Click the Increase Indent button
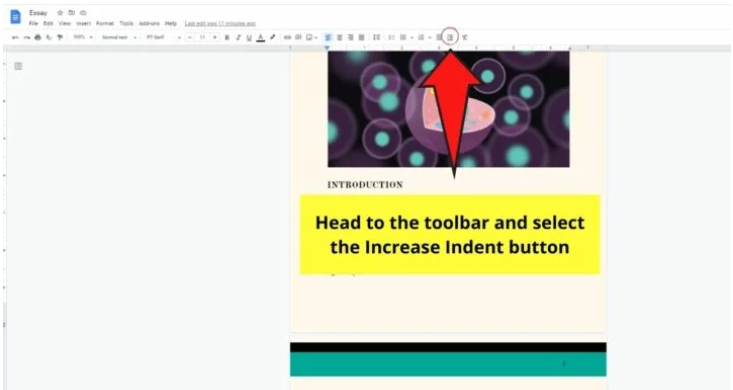Viewport: 733px width, 390px height. (x=450, y=37)
